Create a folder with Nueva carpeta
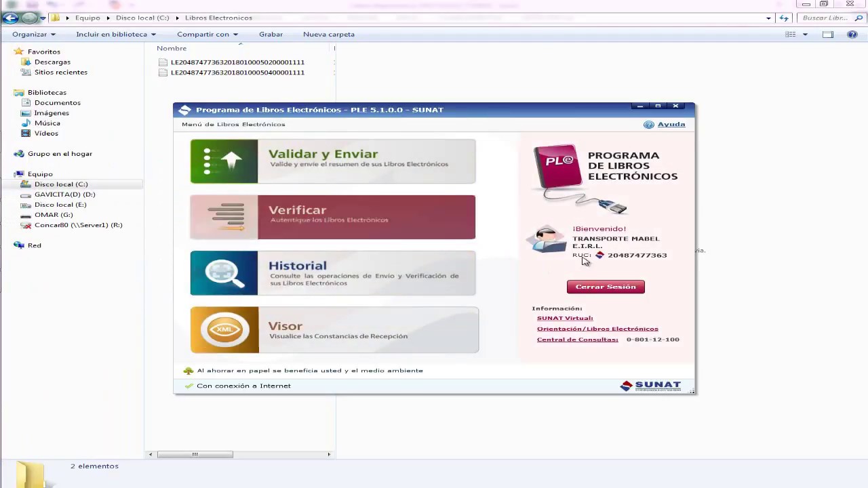 click(x=329, y=34)
